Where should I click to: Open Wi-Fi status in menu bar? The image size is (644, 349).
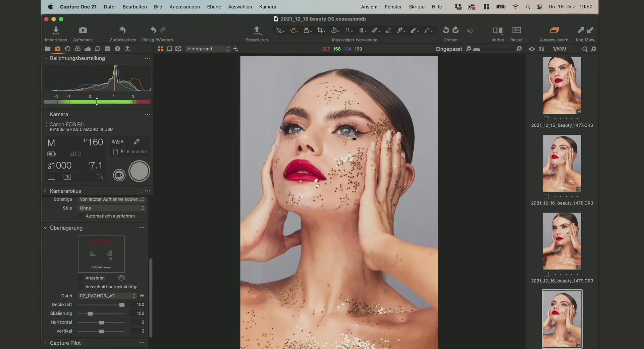(515, 7)
